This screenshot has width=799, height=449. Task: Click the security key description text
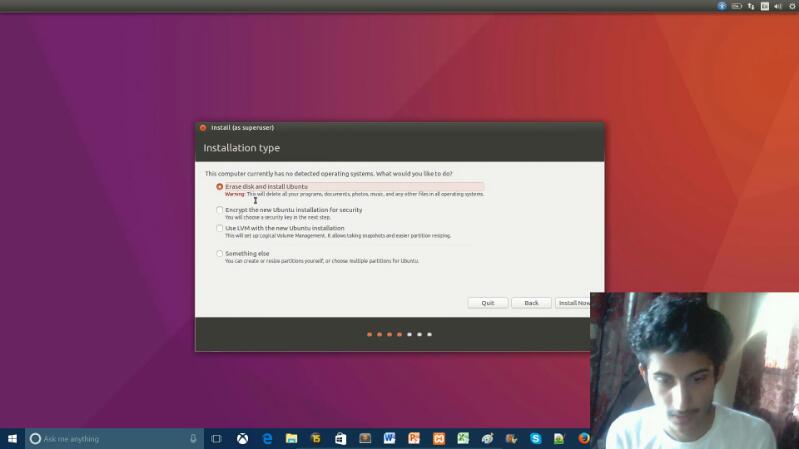coord(278,218)
